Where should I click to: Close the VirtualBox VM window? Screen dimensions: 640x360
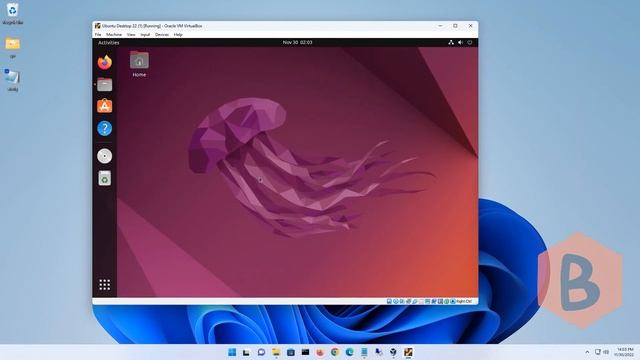[x=470, y=26]
